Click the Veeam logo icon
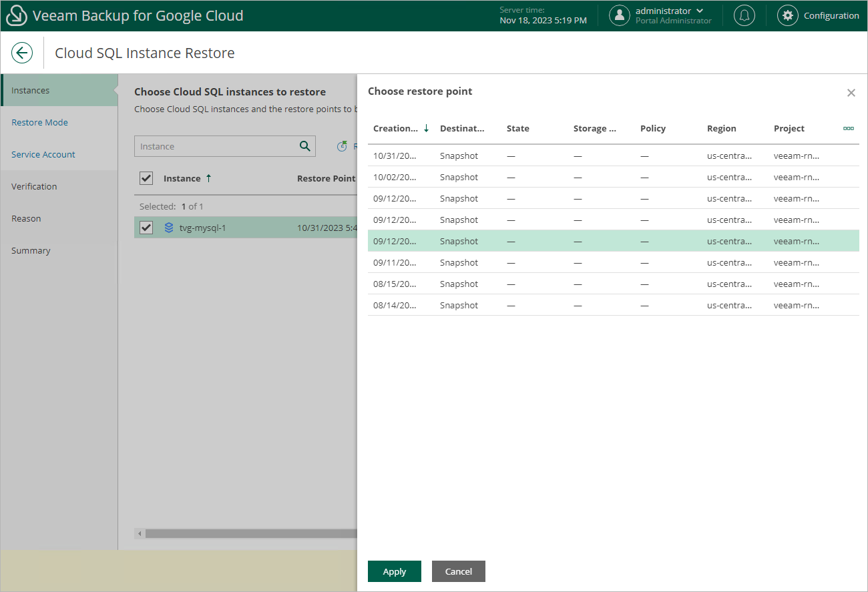Screen dimensions: 868x592 point(17,16)
